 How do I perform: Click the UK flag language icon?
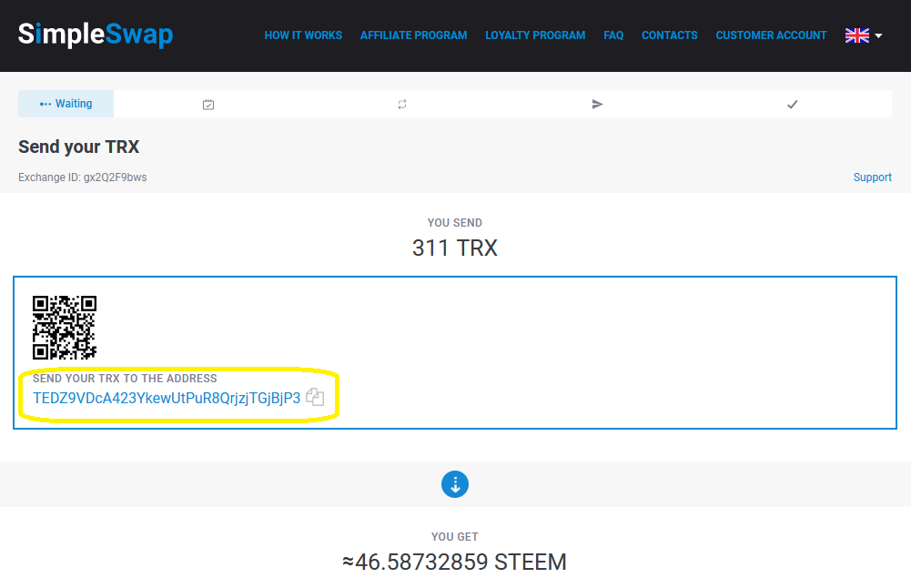[x=857, y=35]
